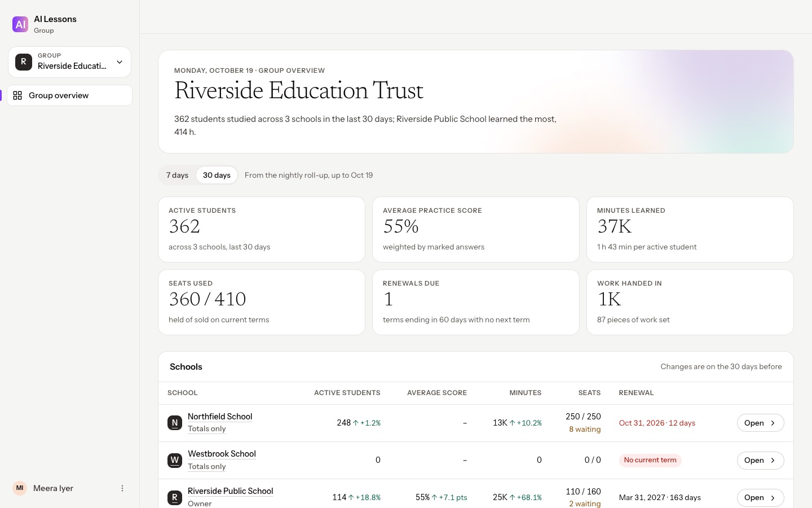The width and height of the screenshot is (812, 508).
Task: Click the School column header
Action: pos(183,393)
